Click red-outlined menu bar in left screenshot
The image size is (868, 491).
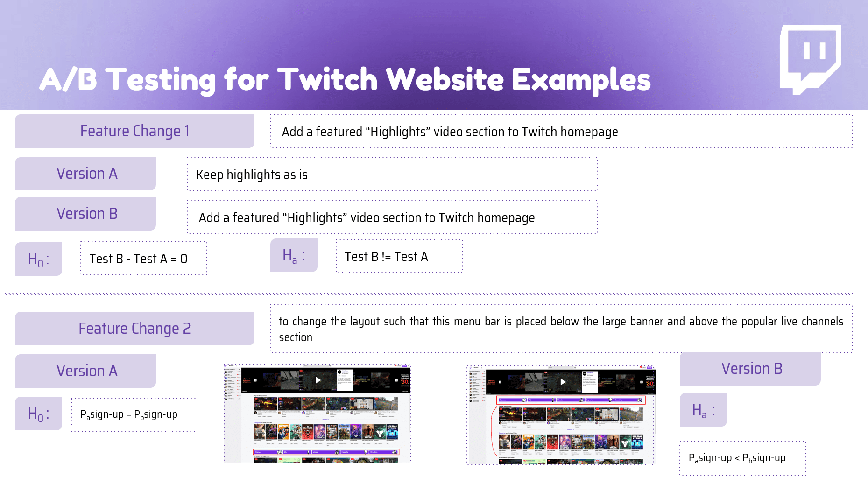[326, 452]
